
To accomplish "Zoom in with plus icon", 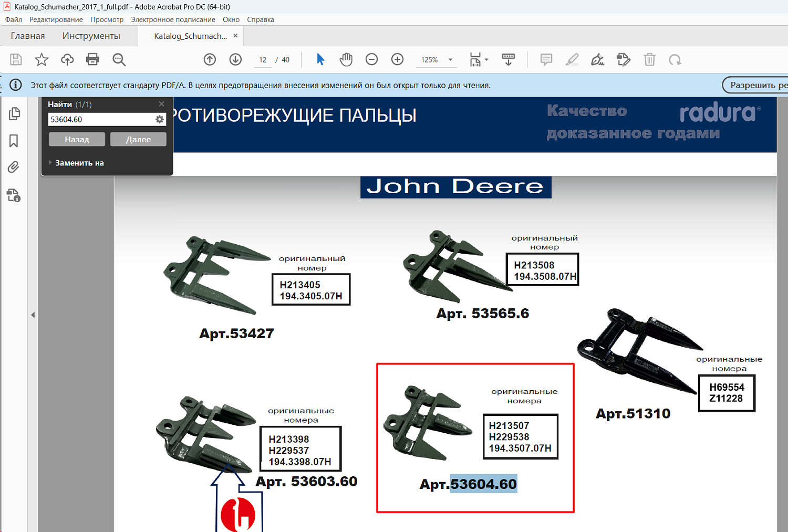I will point(397,59).
